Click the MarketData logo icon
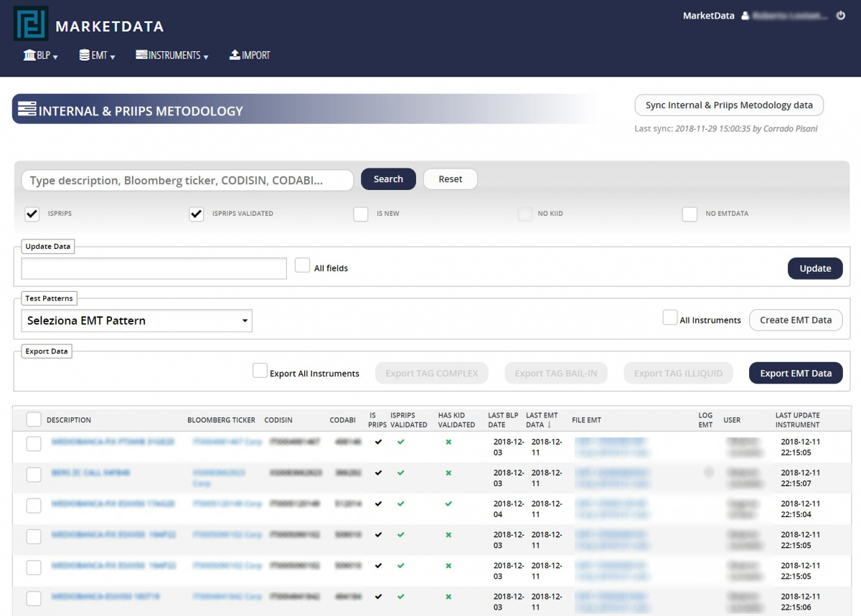The width and height of the screenshot is (861, 616). click(x=31, y=24)
